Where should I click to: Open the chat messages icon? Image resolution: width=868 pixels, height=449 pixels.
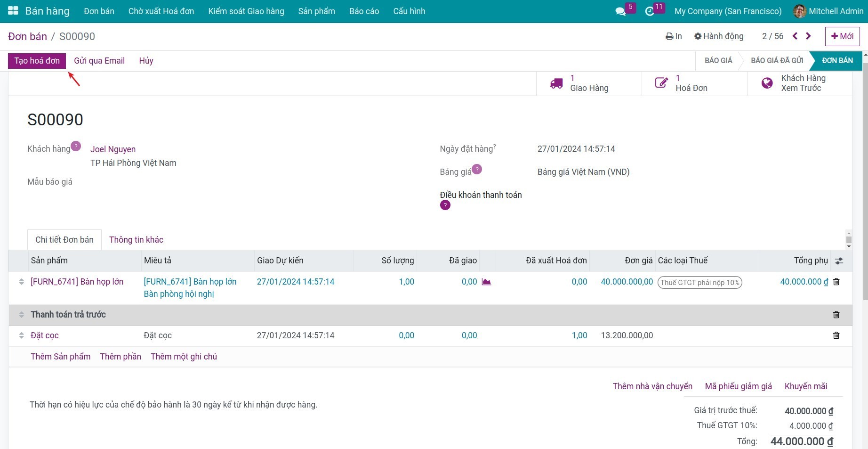point(620,11)
